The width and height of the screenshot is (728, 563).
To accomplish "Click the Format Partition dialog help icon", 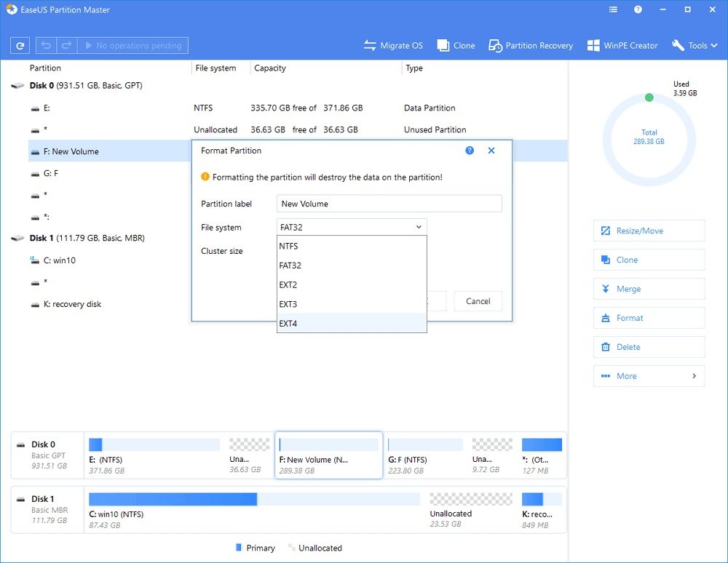I will tap(470, 151).
